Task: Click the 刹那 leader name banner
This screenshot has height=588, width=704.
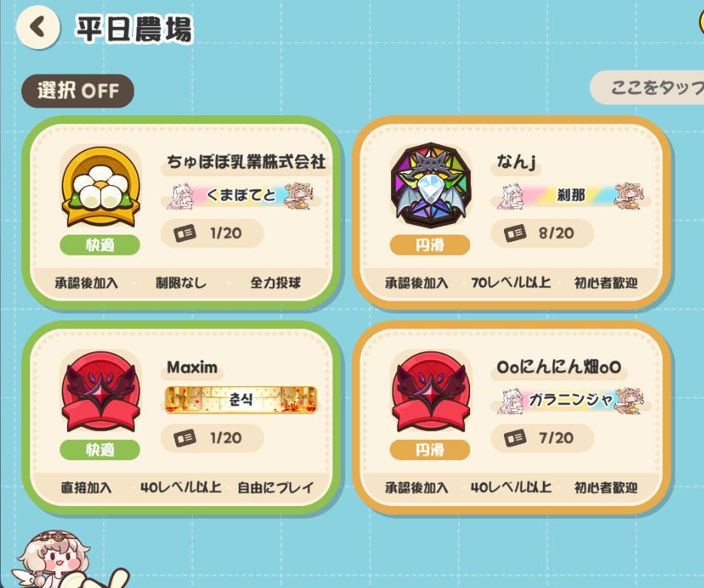Action: [571, 195]
